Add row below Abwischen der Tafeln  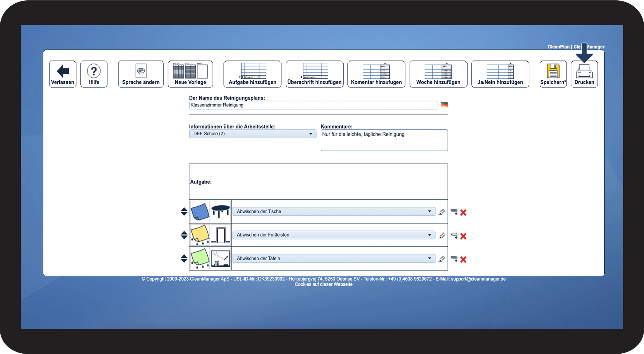454,259
